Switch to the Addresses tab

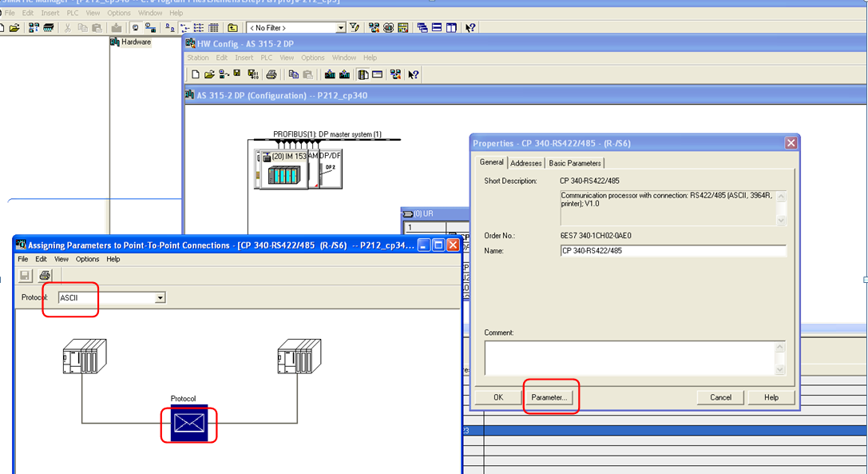526,163
